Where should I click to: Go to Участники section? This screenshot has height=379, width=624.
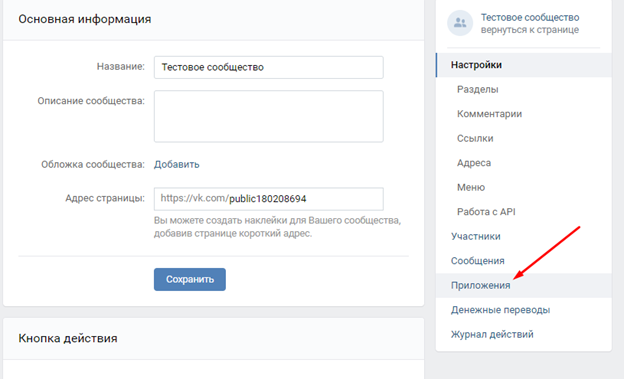point(524,236)
